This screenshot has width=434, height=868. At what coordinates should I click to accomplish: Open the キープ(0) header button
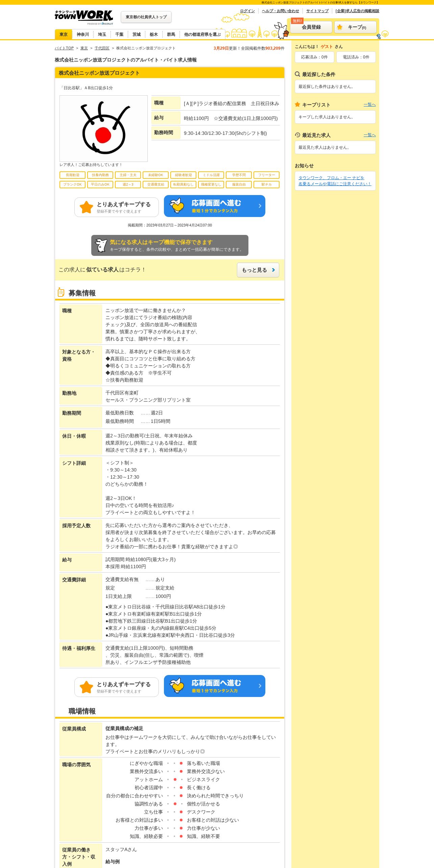[x=355, y=27]
